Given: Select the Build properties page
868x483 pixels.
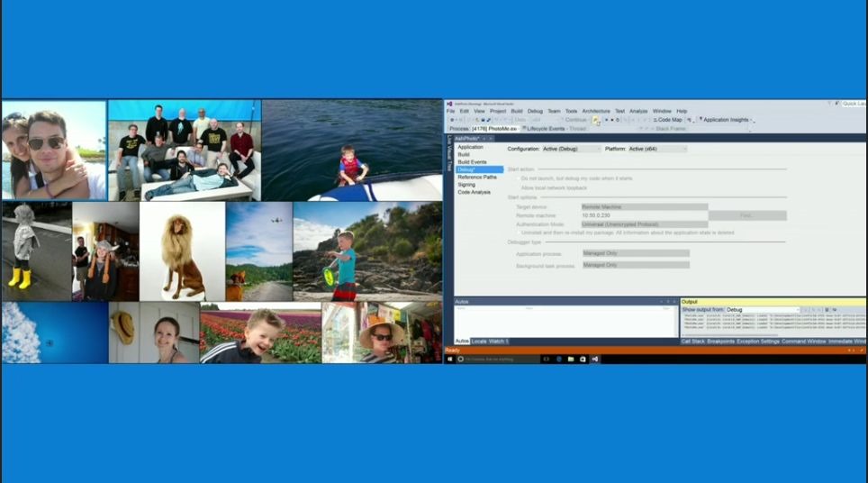Looking at the screenshot, I should click(x=464, y=154).
